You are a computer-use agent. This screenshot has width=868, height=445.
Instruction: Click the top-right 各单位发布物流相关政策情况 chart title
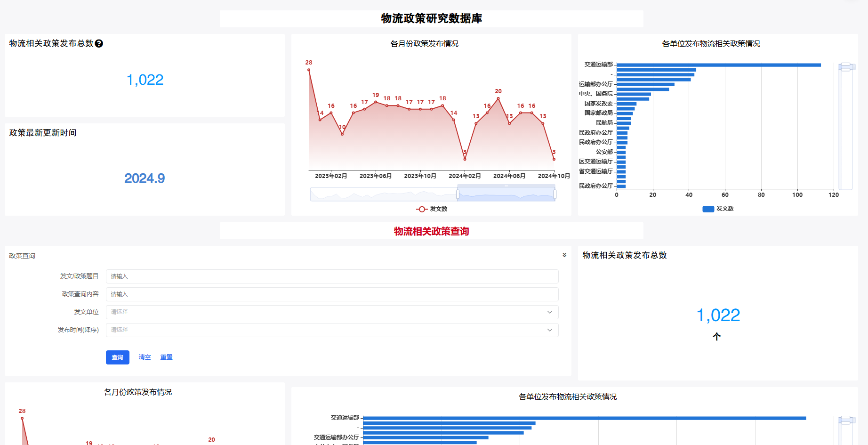[x=711, y=44]
